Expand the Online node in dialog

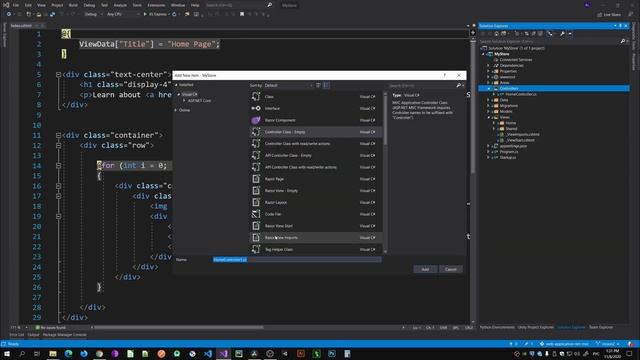click(176, 110)
